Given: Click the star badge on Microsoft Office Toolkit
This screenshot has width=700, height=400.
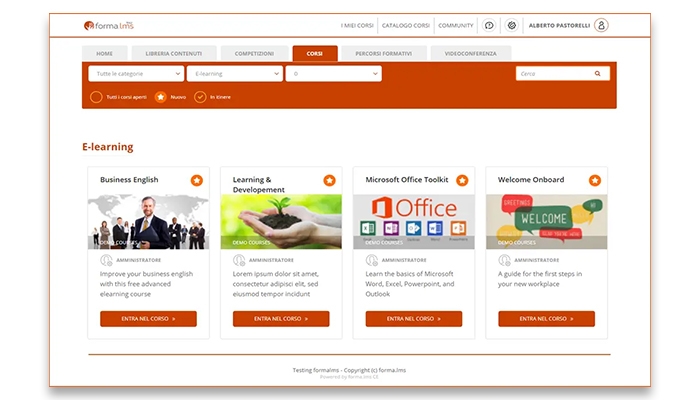Looking at the screenshot, I should click(x=462, y=180).
